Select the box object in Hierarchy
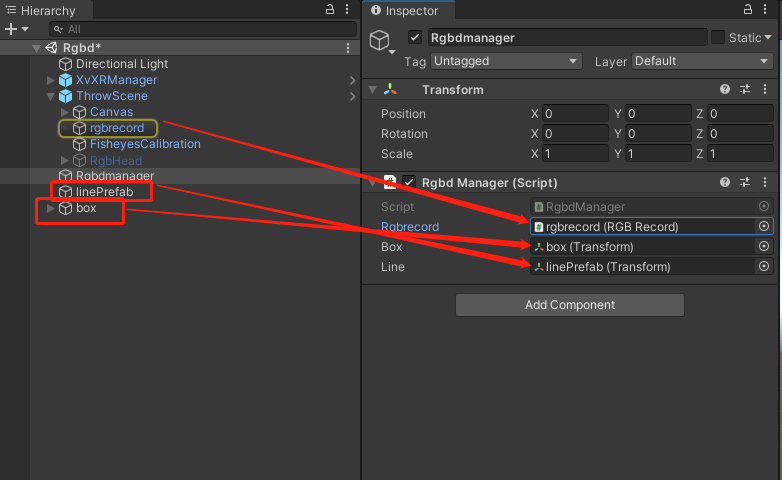Image resolution: width=782 pixels, height=480 pixels. coord(86,208)
